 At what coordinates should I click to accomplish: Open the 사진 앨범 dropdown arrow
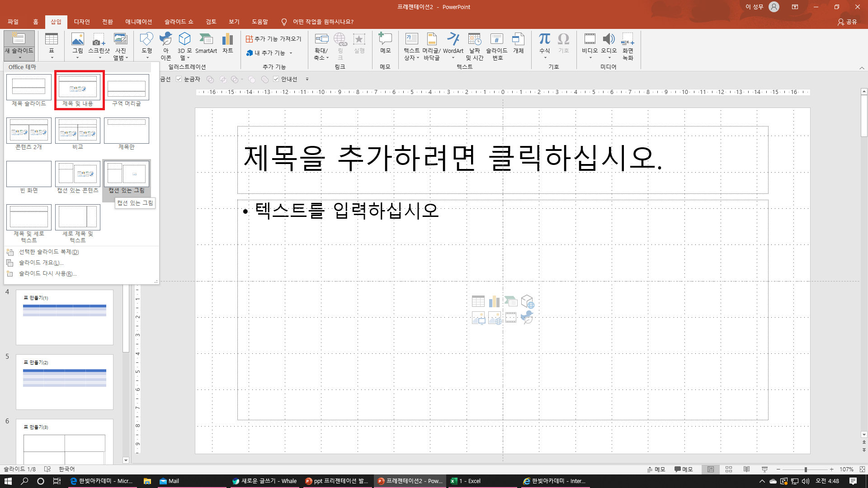[127, 58]
